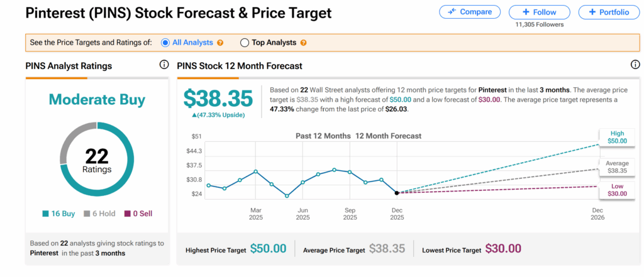
Task: Click the gray Hold legend square
Action: point(87,214)
